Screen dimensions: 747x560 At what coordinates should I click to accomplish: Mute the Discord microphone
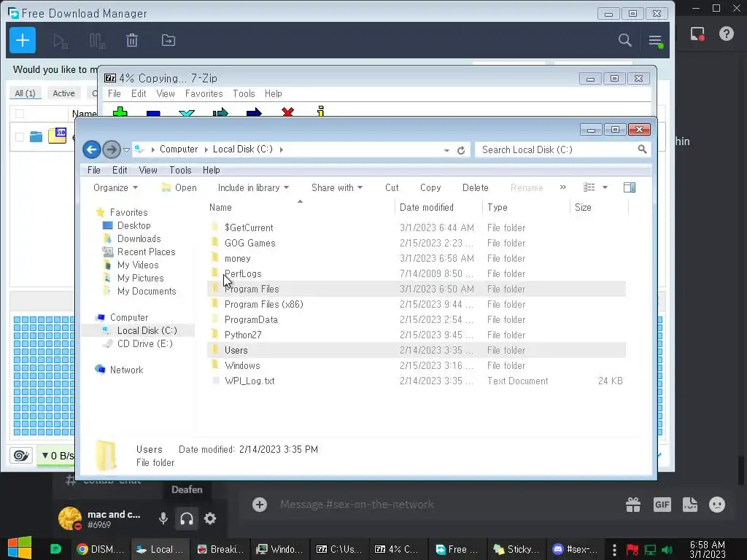click(x=163, y=518)
